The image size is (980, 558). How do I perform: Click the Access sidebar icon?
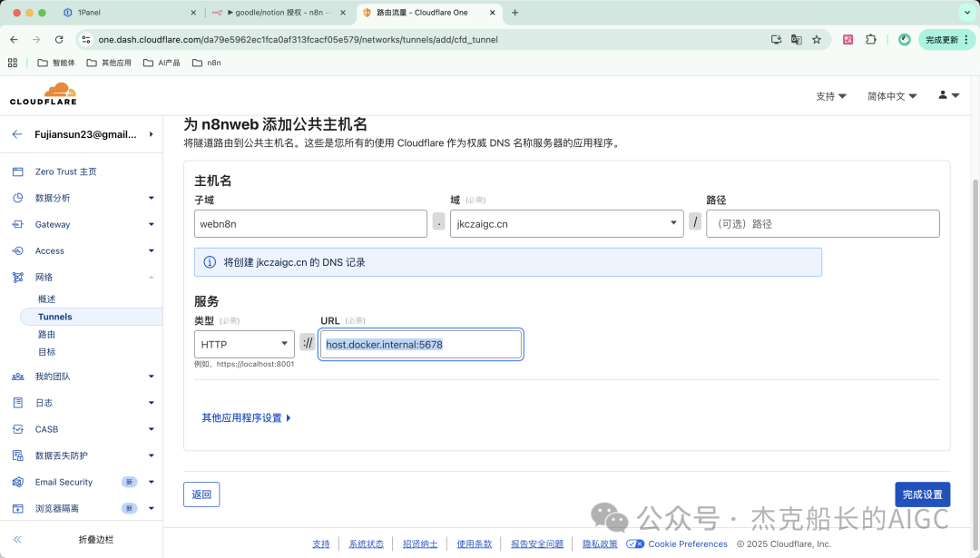(x=17, y=250)
